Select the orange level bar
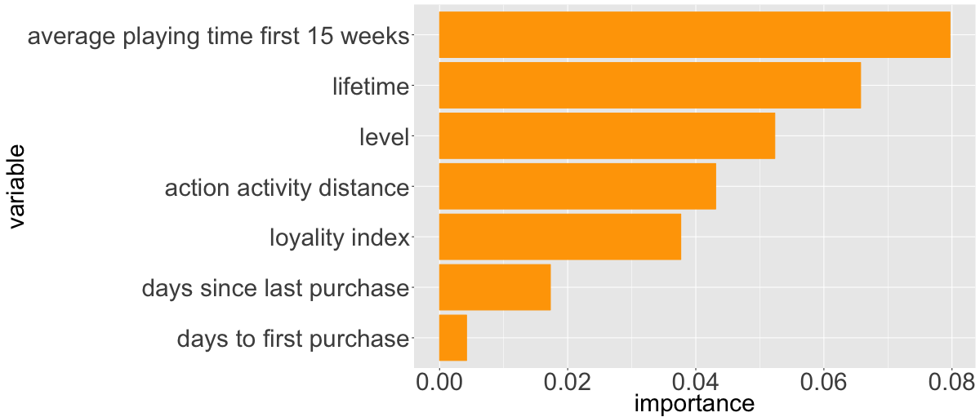 tap(607, 136)
